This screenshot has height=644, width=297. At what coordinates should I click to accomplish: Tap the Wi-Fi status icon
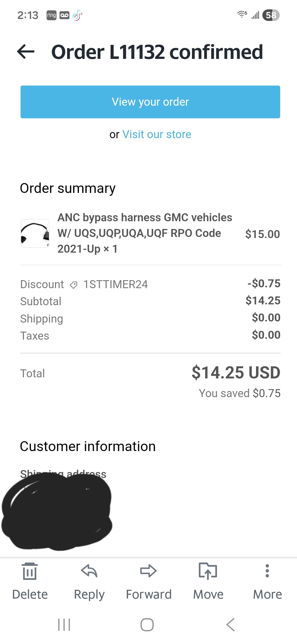pyautogui.click(x=242, y=14)
